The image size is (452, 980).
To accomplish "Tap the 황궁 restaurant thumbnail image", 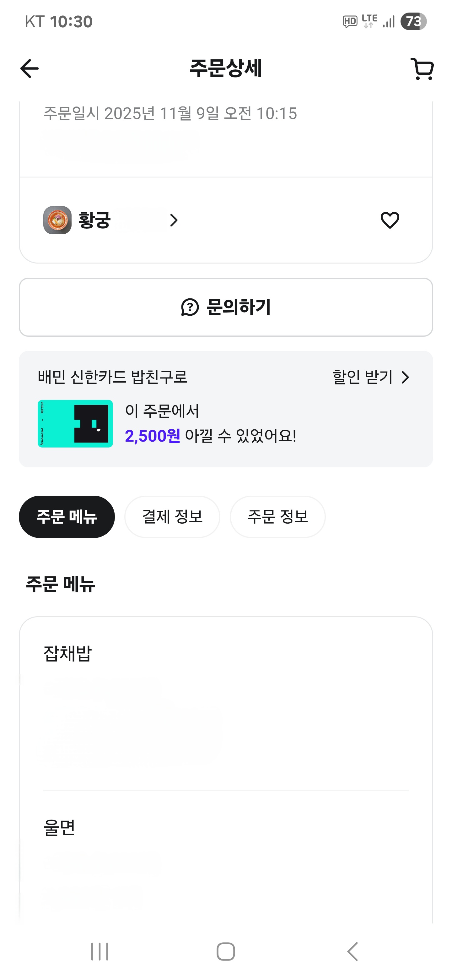I will click(x=57, y=220).
